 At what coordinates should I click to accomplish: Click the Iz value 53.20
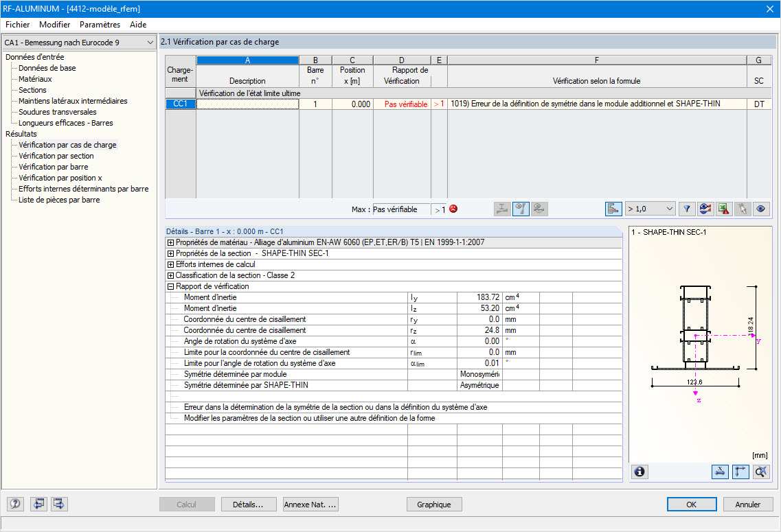(x=479, y=308)
